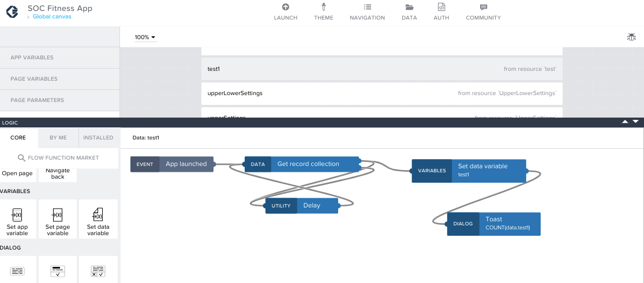This screenshot has width=644, height=283.
Task: Select the Set data variable palette icon
Action: [98, 214]
